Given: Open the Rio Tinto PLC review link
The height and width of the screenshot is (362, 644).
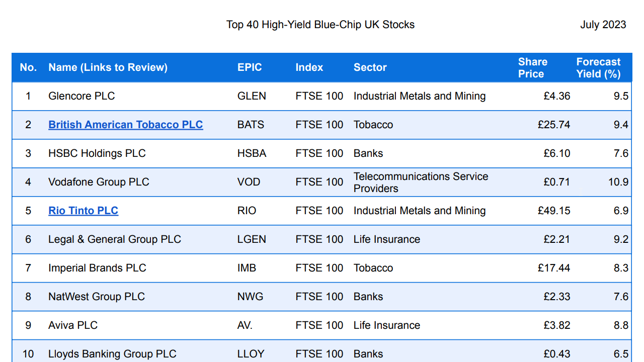Looking at the screenshot, I should tap(83, 211).
